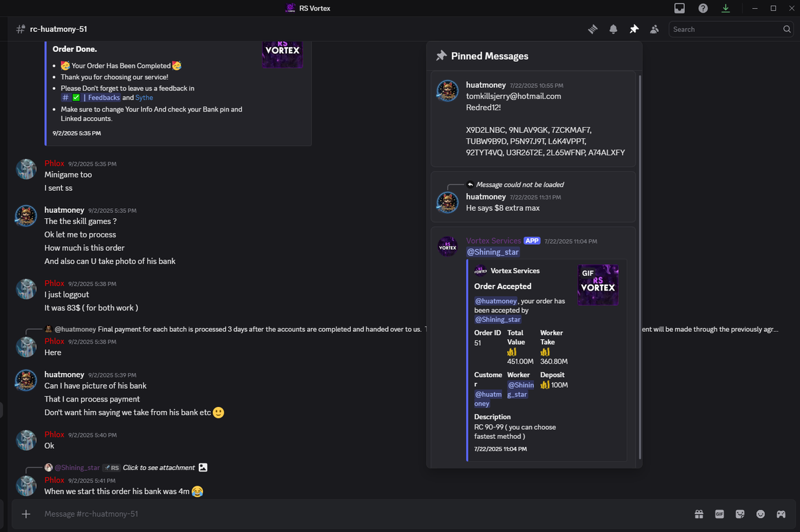Click the RS Vortex thumbnail in Order Done embed

(282, 55)
